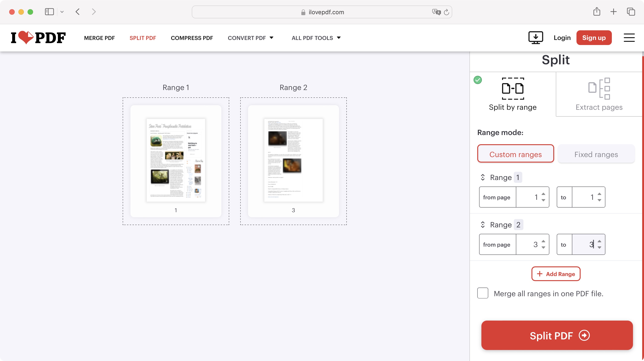
Task: Click the Sign up button
Action: point(594,38)
